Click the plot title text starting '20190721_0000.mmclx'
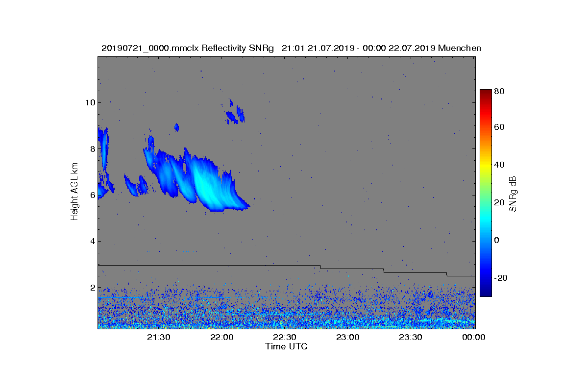The height and width of the screenshot is (392, 588). (x=291, y=48)
